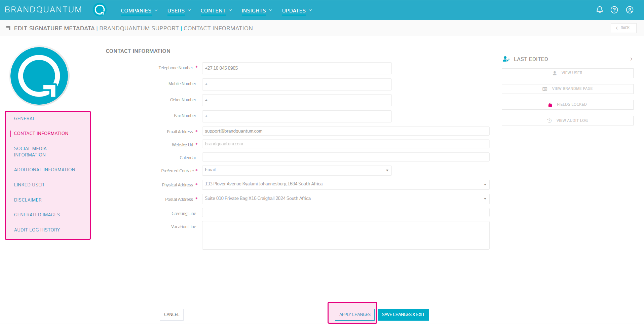Click the Calendar field
644x324 pixels.
(345, 157)
